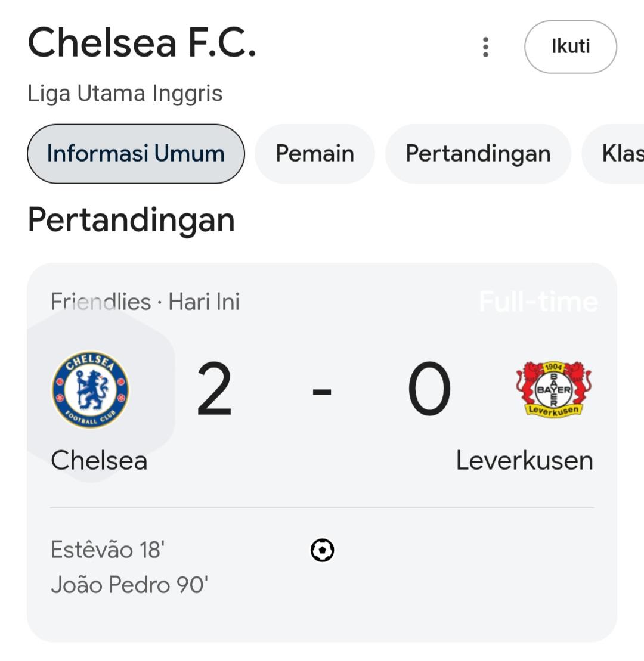The height and width of the screenshot is (661, 644).
Task: Click the Friendlies · Hari Ini label
Action: pos(145,302)
